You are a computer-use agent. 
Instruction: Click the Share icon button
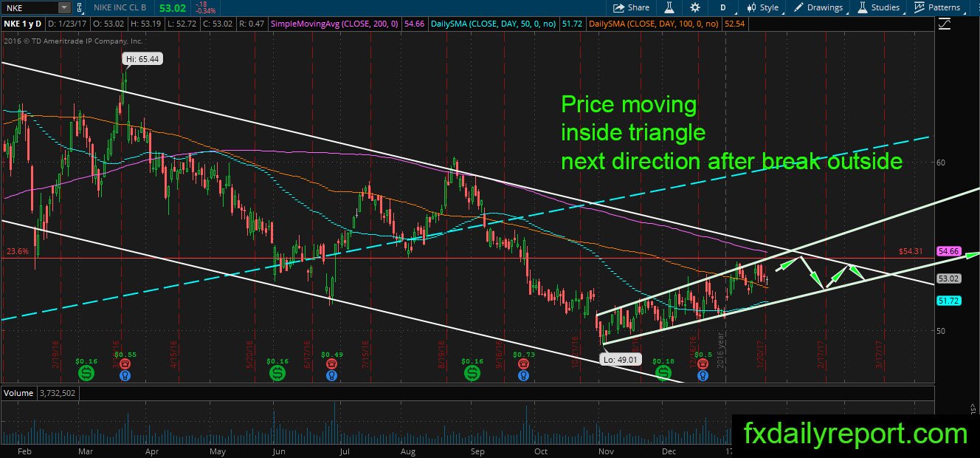click(x=632, y=7)
